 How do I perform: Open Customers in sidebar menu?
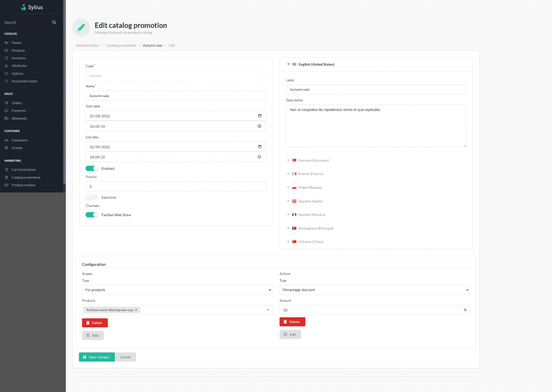[19, 140]
